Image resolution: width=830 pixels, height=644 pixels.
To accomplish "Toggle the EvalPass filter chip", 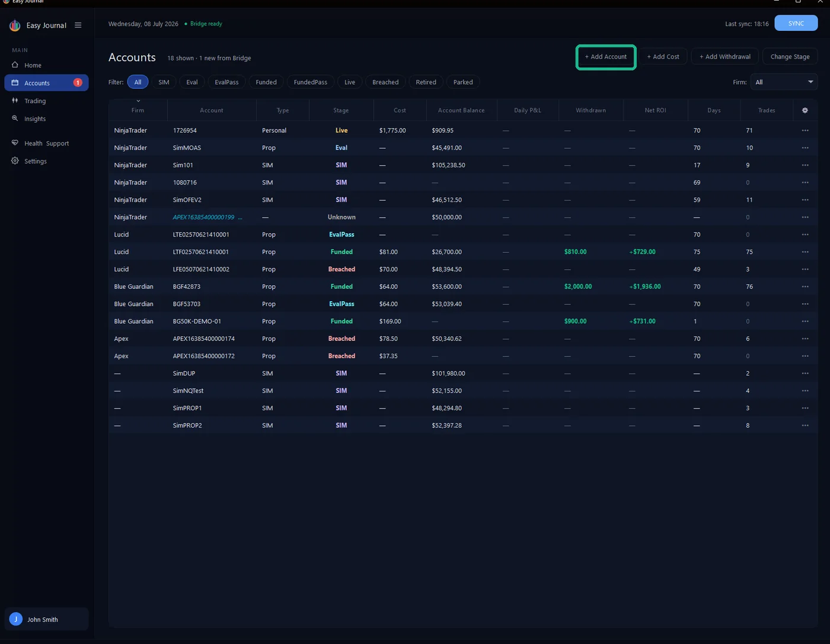I will pyautogui.click(x=226, y=82).
